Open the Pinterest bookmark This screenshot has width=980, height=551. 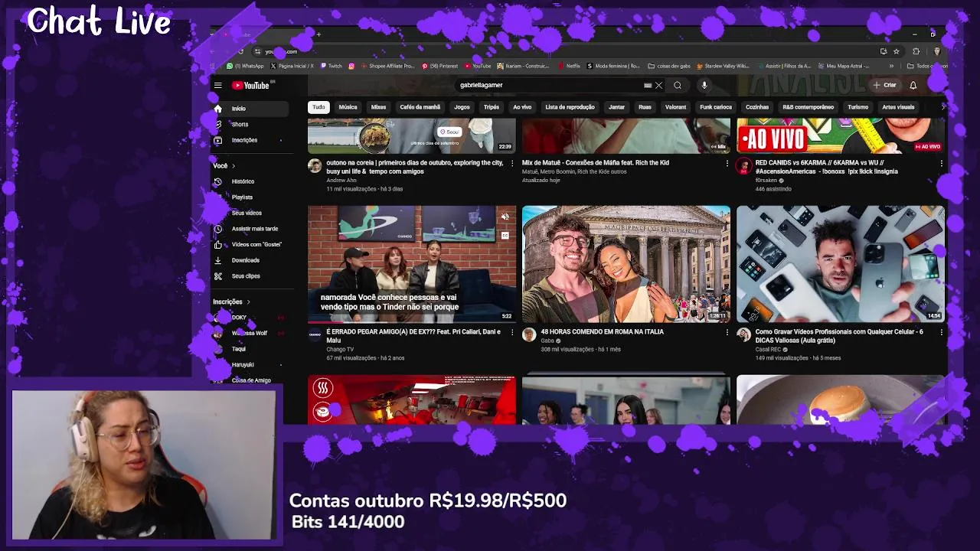(x=439, y=66)
